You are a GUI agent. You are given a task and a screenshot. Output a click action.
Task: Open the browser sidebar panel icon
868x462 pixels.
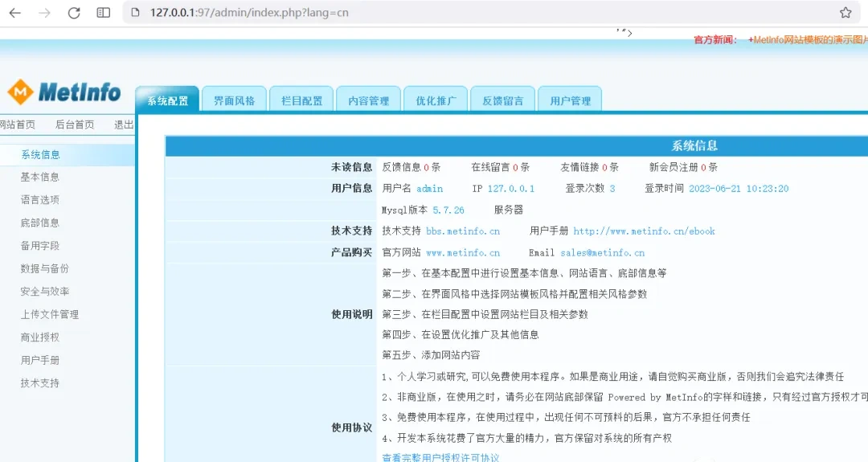click(104, 13)
